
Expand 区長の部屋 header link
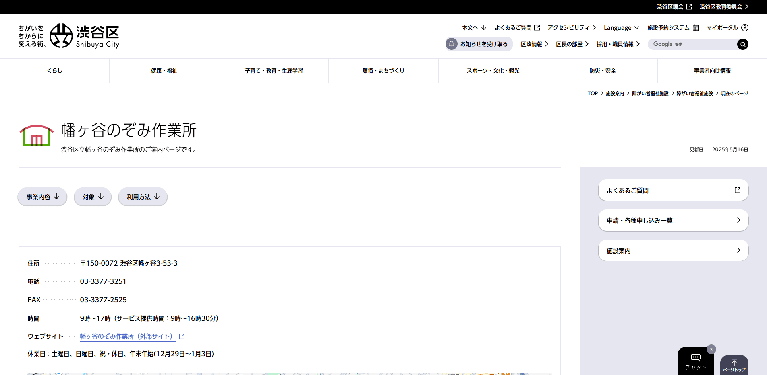572,44
